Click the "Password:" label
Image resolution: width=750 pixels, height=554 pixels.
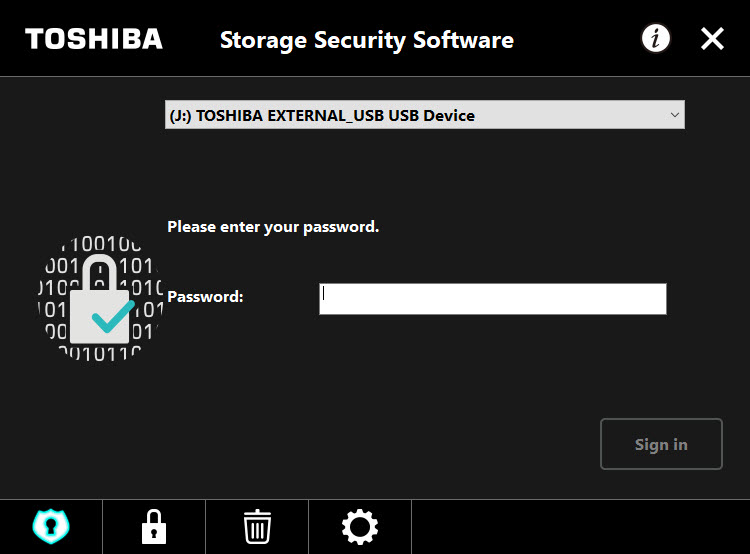pos(205,297)
